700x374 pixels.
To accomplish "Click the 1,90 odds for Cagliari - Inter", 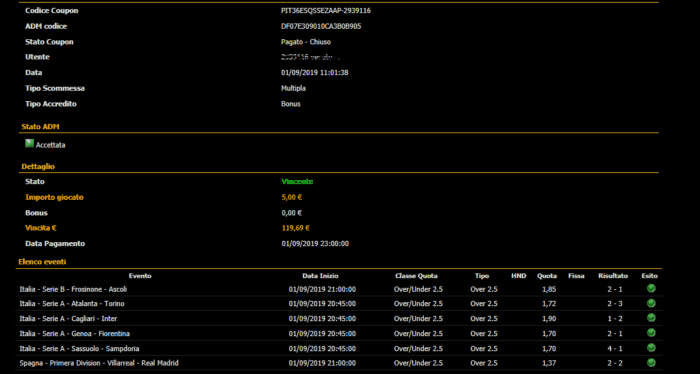I will [549, 319].
